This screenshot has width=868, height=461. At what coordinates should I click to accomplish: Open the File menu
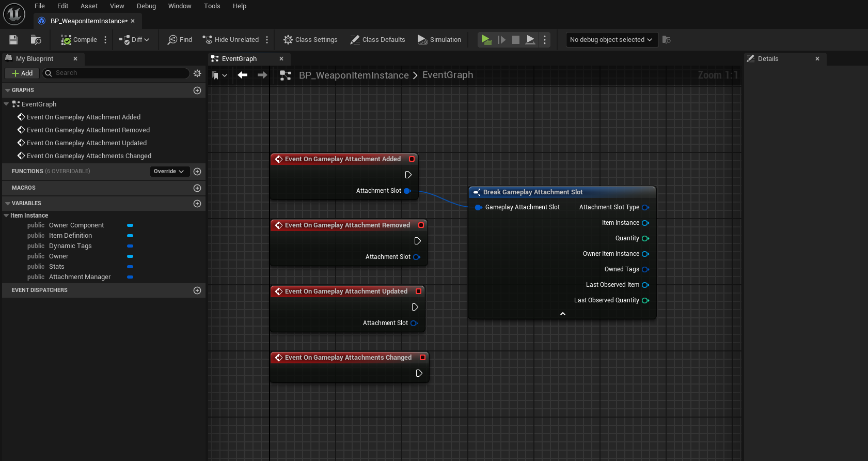pos(40,6)
